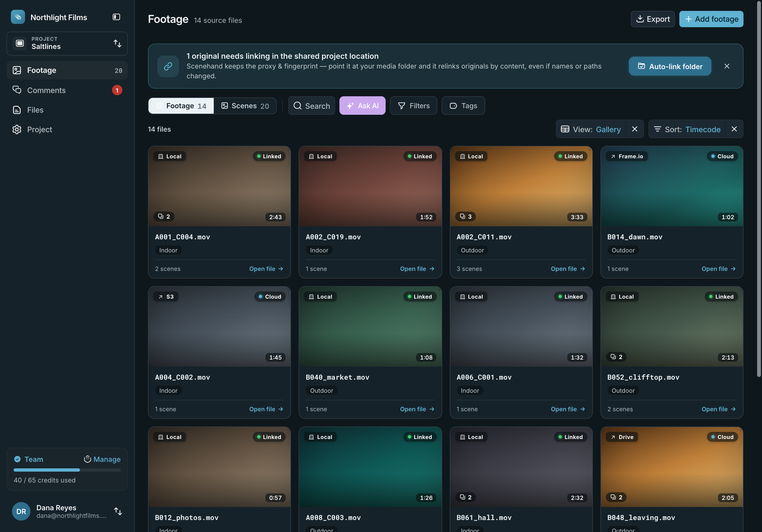Screen dimensions: 762x532
Task: Click the Team plan checkmark icon
Action: [x=17, y=459]
